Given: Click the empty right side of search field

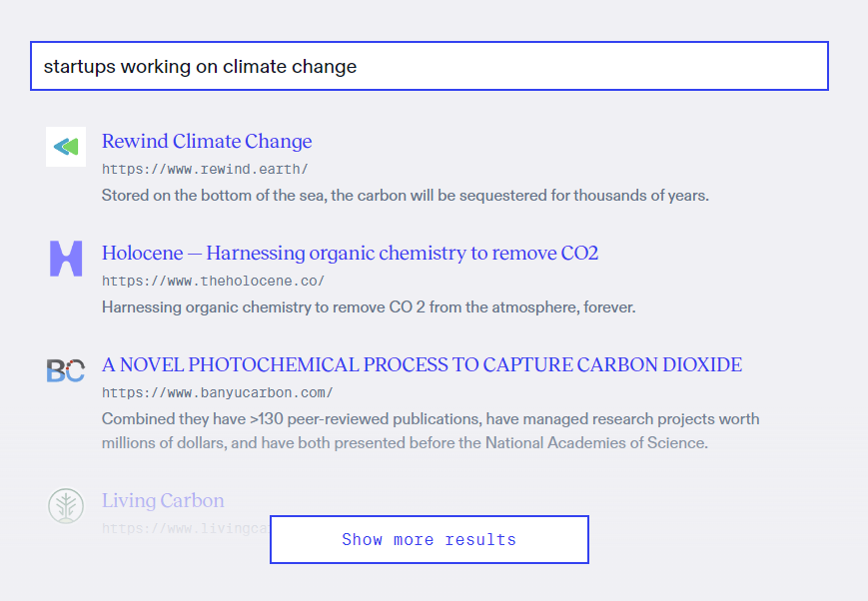Looking at the screenshot, I should click(x=649, y=67).
